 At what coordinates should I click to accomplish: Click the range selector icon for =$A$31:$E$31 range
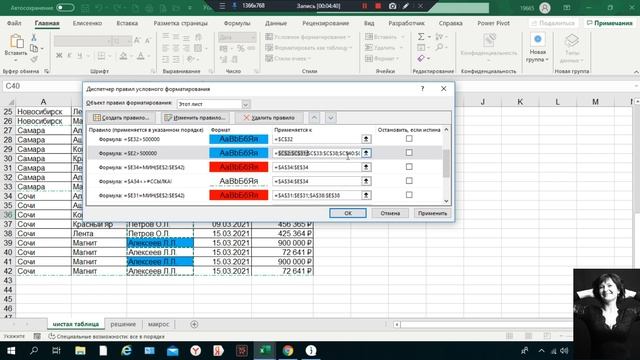[366, 196]
